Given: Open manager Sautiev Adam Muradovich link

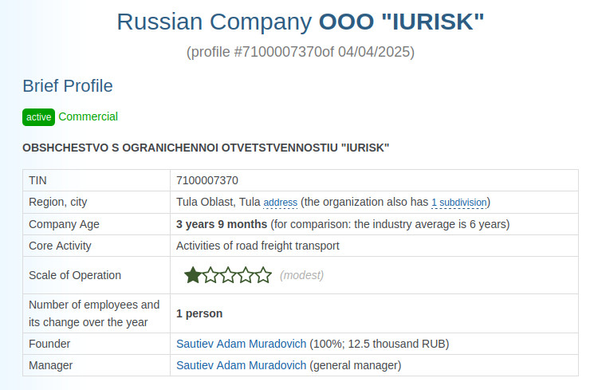Looking at the screenshot, I should click(241, 365).
